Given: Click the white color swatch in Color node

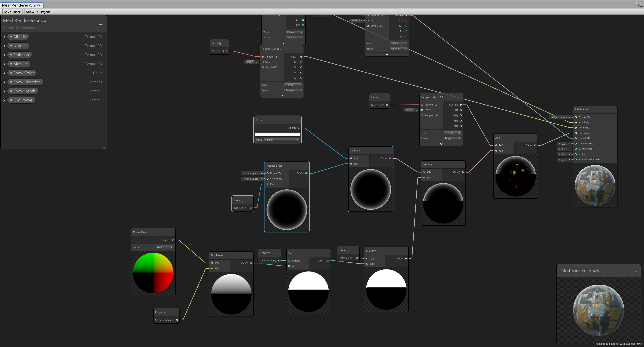Looking at the screenshot, I should (x=277, y=135).
